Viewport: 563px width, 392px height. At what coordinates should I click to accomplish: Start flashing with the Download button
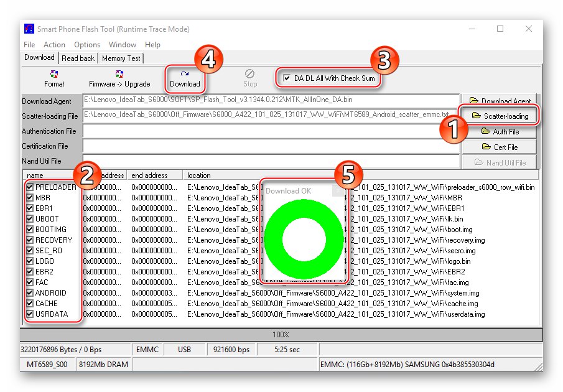pos(185,78)
